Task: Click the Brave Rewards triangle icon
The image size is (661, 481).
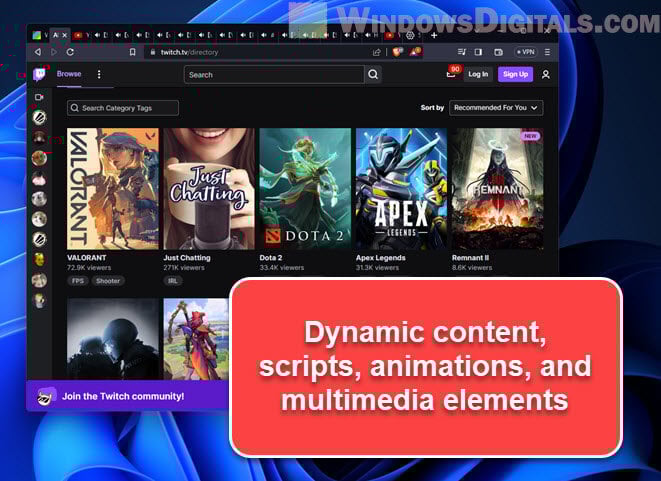Action: pos(416,52)
